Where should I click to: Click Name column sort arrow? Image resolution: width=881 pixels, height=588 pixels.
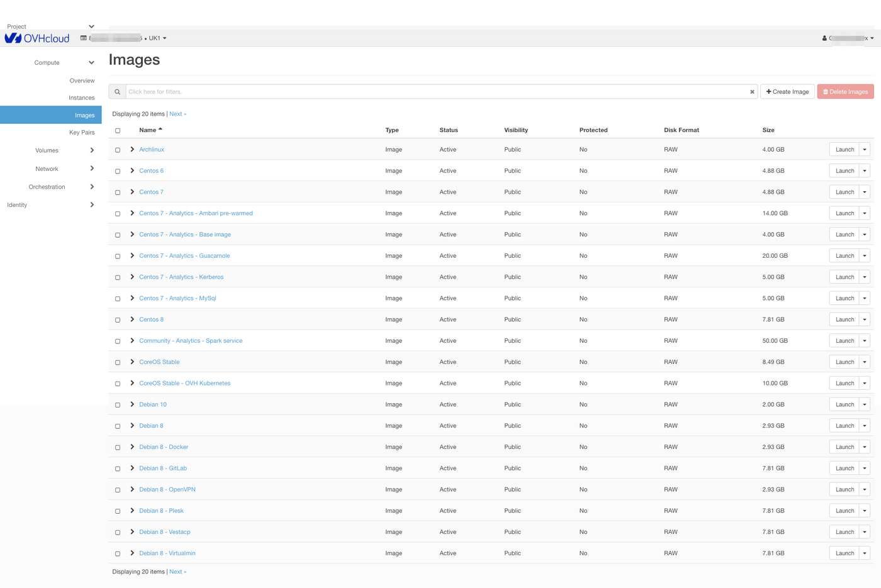[x=160, y=130]
